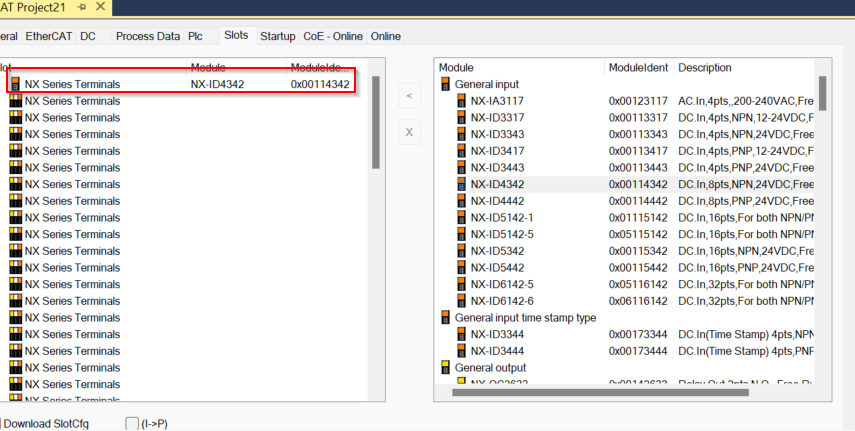Image resolution: width=855 pixels, height=431 pixels.
Task: Click slot icon of the NX-ID4342 assigned row
Action: pyautogui.click(x=15, y=84)
